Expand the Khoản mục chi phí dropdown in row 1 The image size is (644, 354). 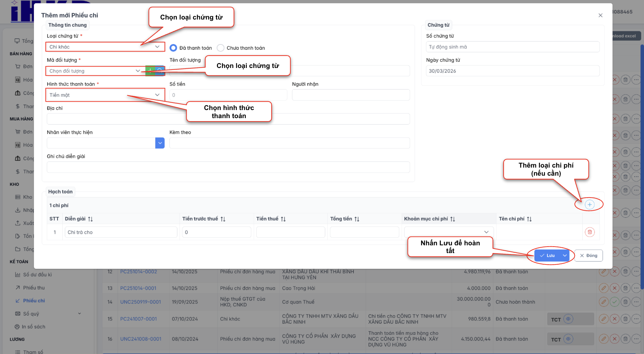click(x=486, y=232)
